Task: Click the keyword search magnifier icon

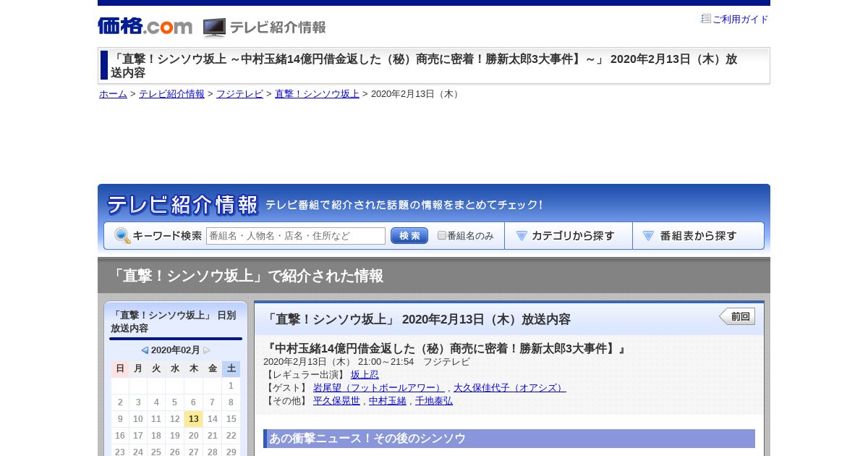Action: pos(122,236)
